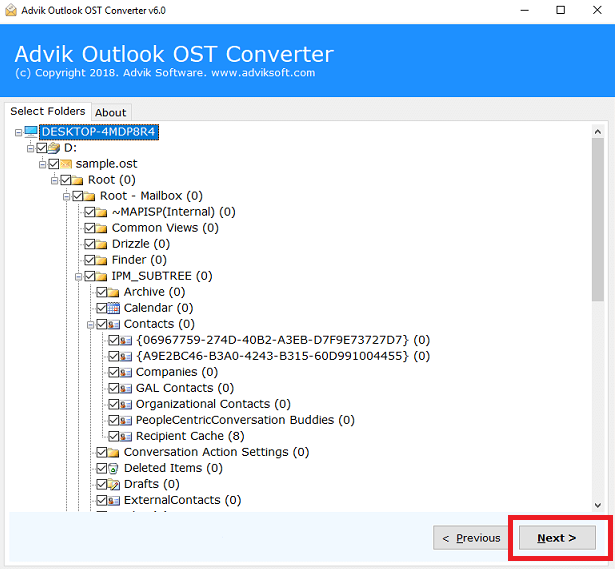Image resolution: width=615 pixels, height=569 pixels.
Task: Click the IPM_SUBTREE folder icon
Action: [x=101, y=276]
